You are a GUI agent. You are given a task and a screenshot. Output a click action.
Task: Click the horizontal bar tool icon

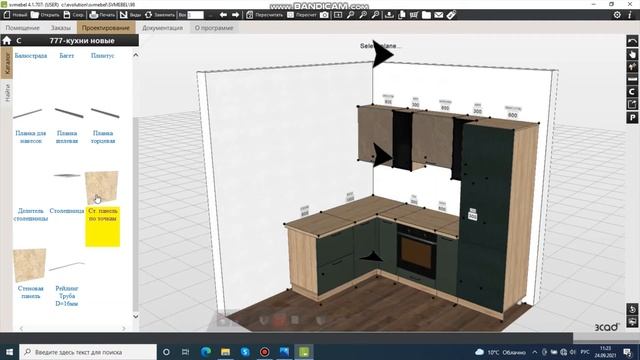pos(632,79)
